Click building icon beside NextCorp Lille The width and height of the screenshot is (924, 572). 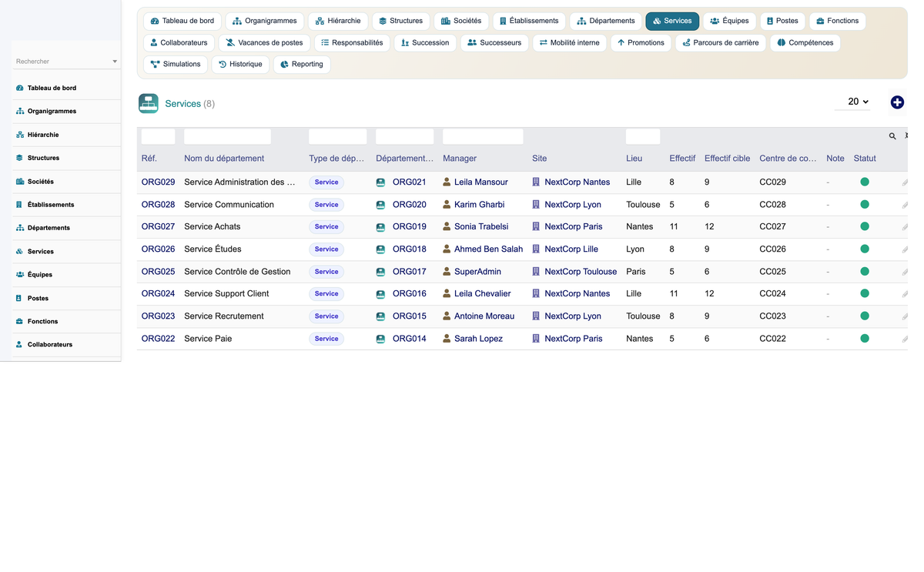pyautogui.click(x=536, y=249)
